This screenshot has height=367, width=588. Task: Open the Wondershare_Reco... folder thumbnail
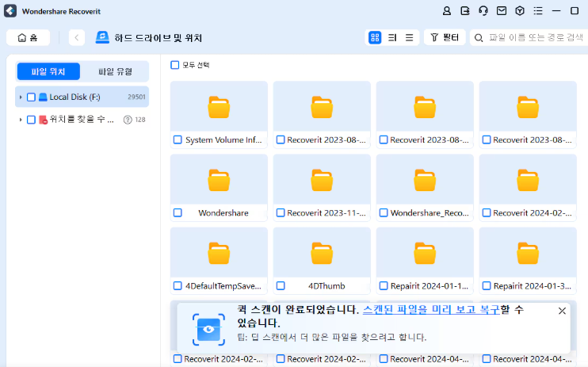click(x=425, y=180)
